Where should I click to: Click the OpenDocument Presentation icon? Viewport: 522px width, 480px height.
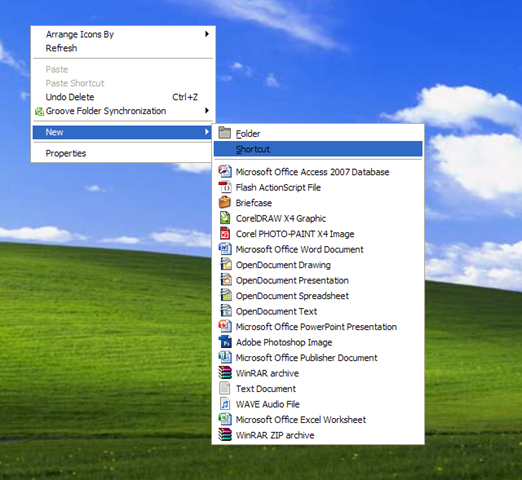pyautogui.click(x=225, y=280)
